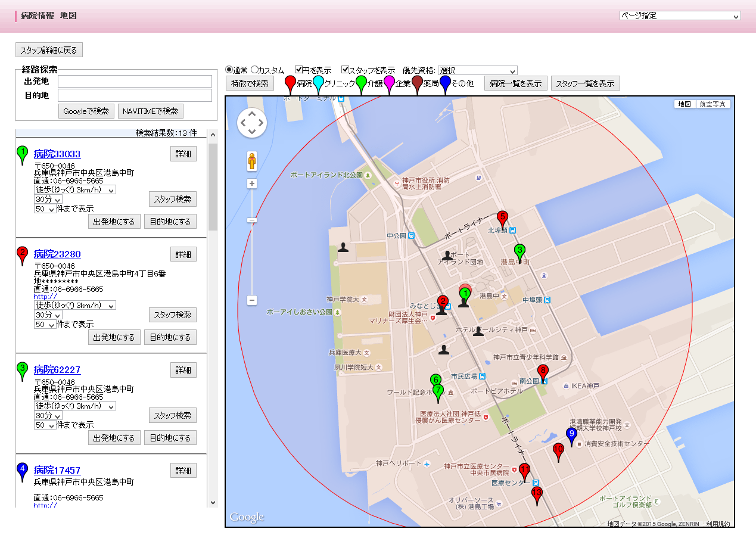Open the 病院62227 link
Screen dimensions: 756x560
(57, 369)
